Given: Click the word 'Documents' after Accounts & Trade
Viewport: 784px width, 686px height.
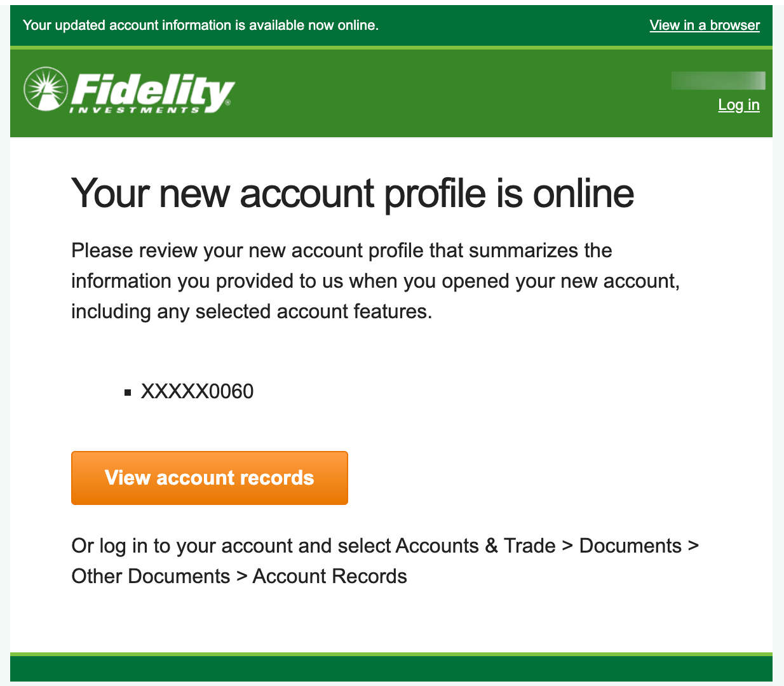Looking at the screenshot, I should click(x=630, y=546).
